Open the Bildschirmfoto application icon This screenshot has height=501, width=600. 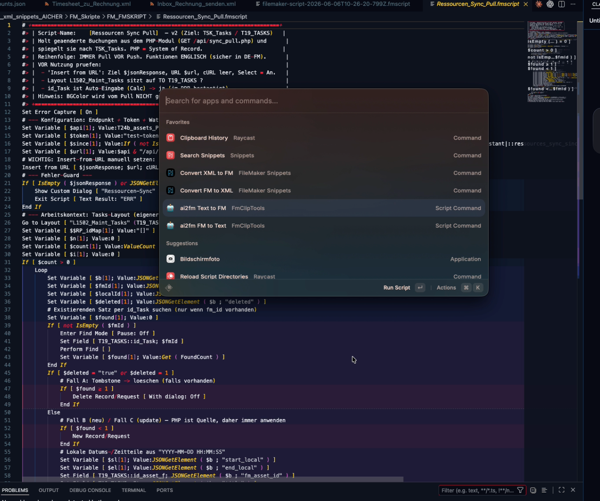(x=171, y=259)
